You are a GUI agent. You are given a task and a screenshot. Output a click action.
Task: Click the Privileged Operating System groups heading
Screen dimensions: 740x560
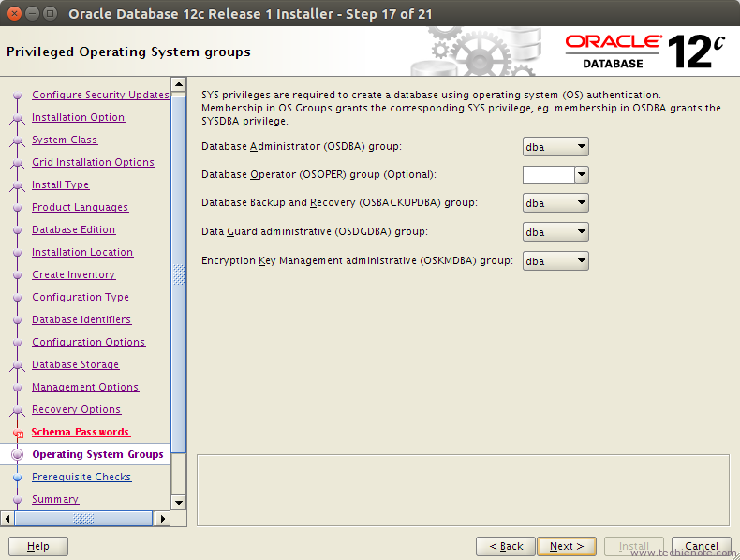pyautogui.click(x=128, y=52)
